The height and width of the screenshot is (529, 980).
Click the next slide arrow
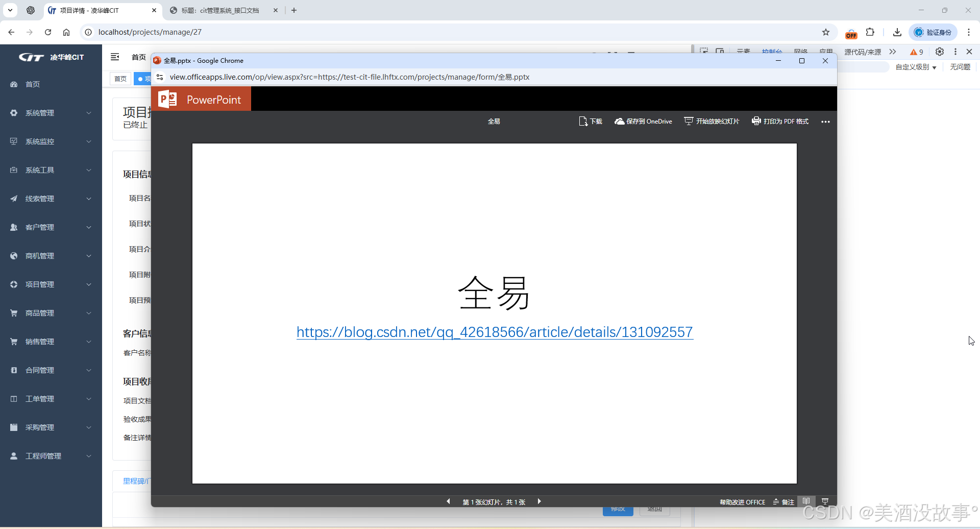pos(540,501)
